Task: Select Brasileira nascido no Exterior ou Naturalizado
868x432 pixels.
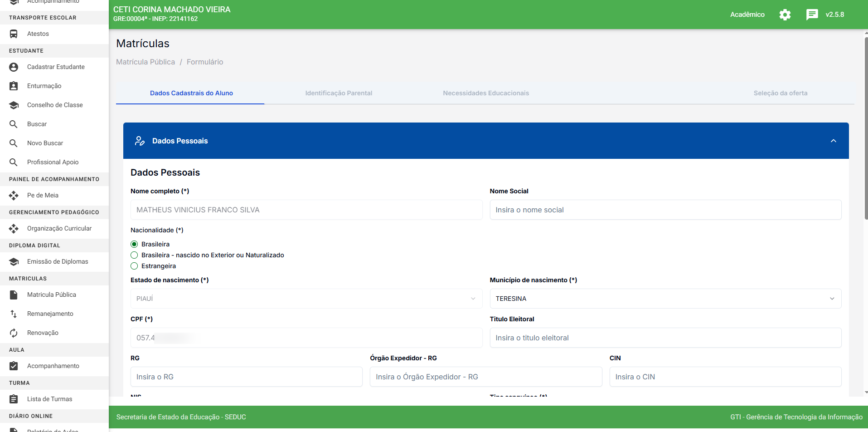Action: [x=134, y=255]
